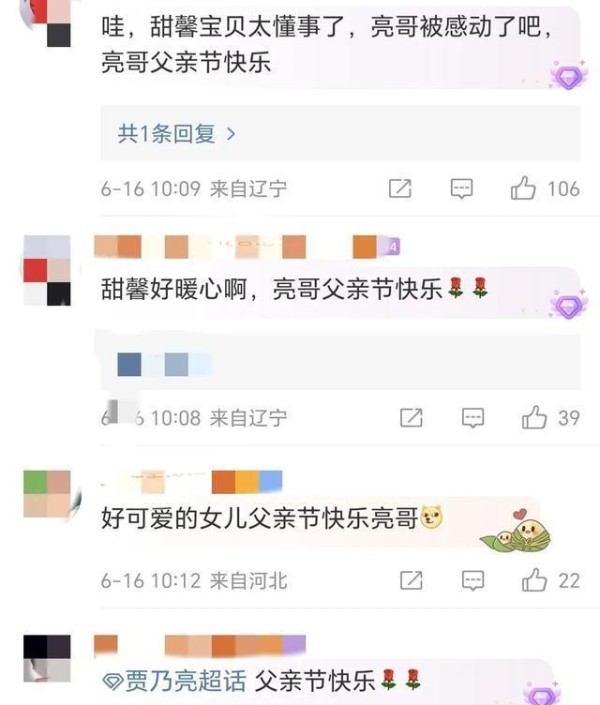Like the comment with 22 likes
The height and width of the screenshot is (705, 600).
[534, 580]
